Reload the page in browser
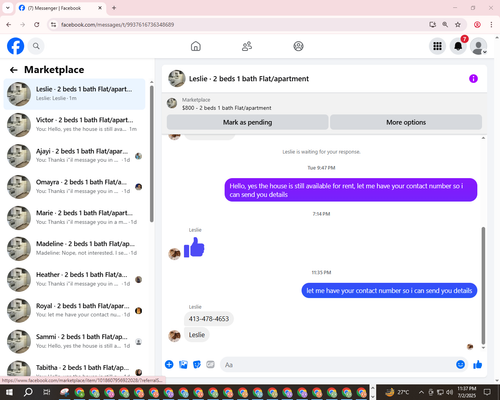The width and height of the screenshot is (500, 400). click(37, 25)
